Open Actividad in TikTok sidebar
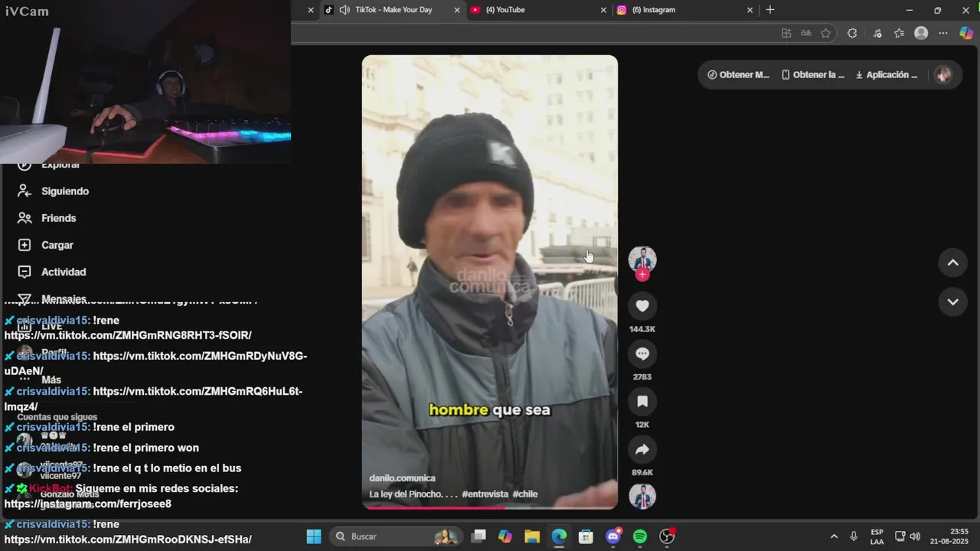 tap(64, 272)
